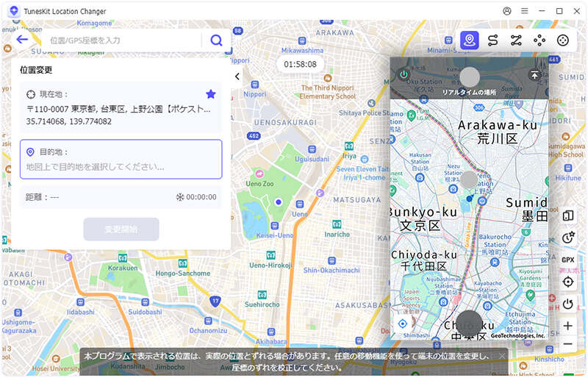Close the notice banner at bottom
The image size is (588, 378).
point(502,356)
